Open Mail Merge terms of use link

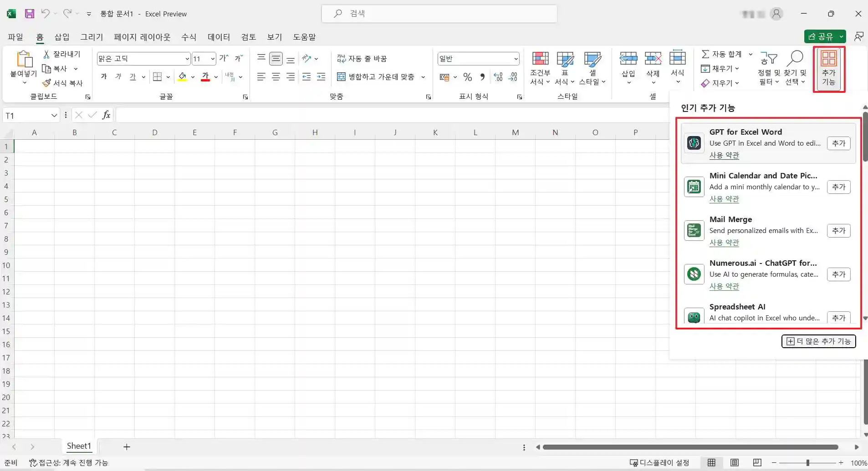724,243
